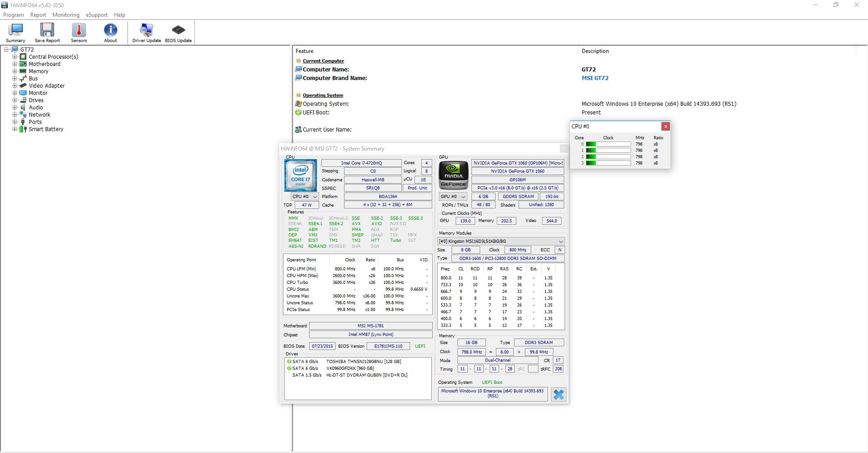Open the GPU #0 selector dropdown
This screenshot has width=868, height=453.
coord(453,197)
